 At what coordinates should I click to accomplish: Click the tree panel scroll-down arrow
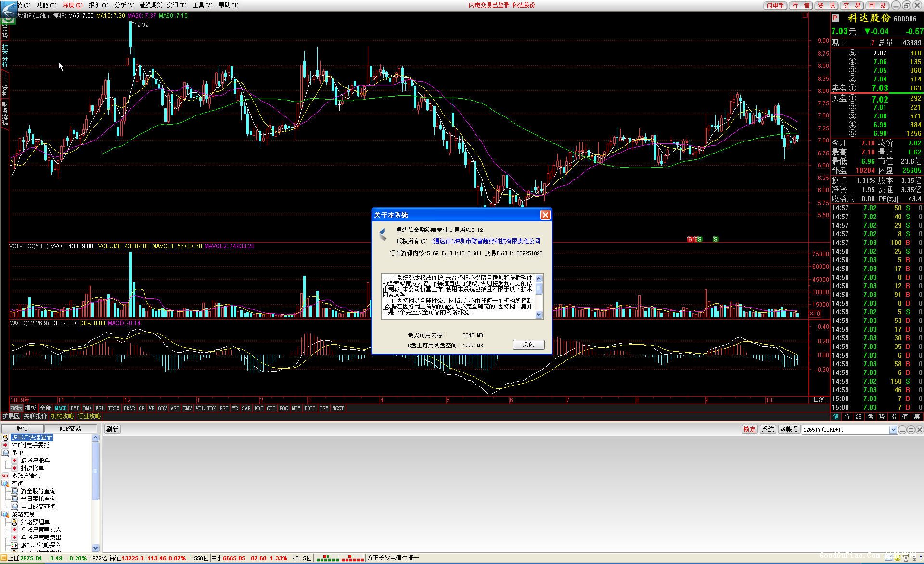(x=95, y=548)
